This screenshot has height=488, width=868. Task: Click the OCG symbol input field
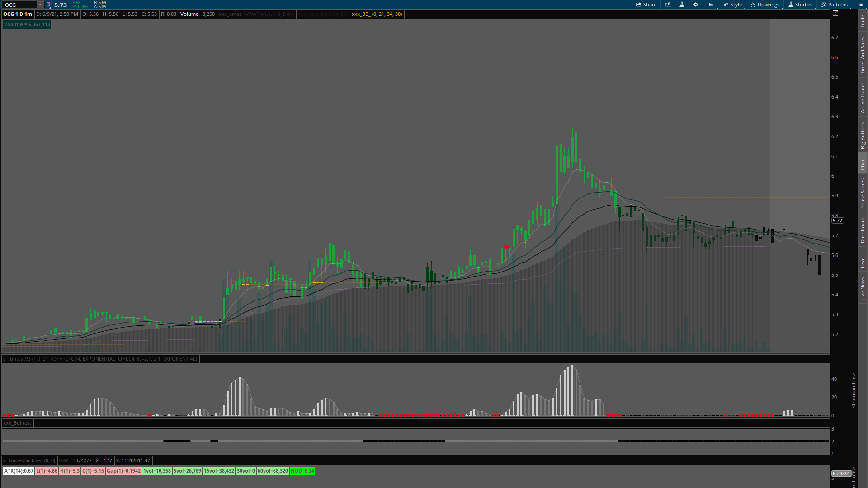(x=19, y=5)
